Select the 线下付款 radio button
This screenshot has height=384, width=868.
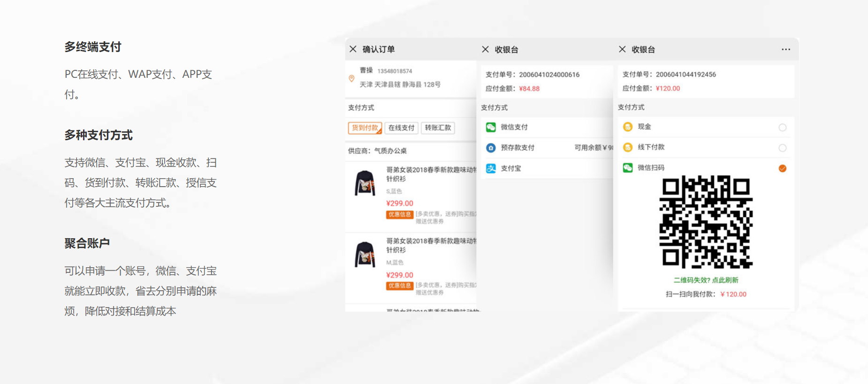click(x=782, y=148)
